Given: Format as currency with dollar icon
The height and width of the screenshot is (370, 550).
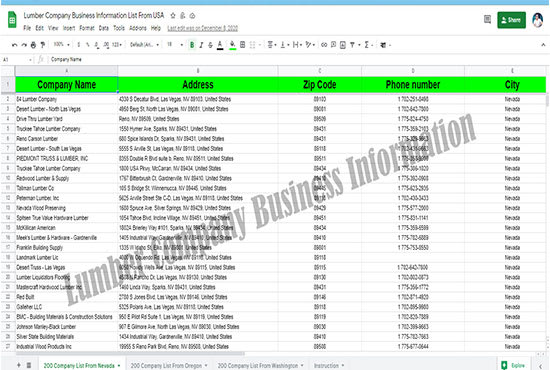Looking at the screenshot, I should tap(79, 45).
